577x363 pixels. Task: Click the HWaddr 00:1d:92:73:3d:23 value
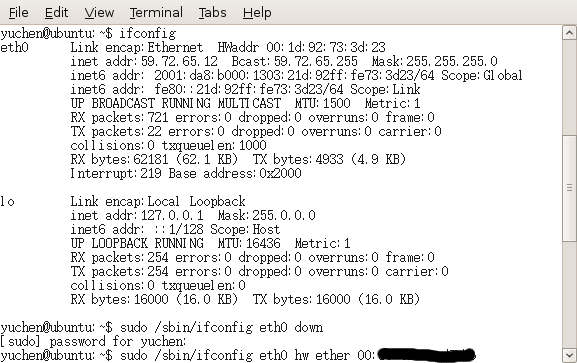[x=301, y=47]
